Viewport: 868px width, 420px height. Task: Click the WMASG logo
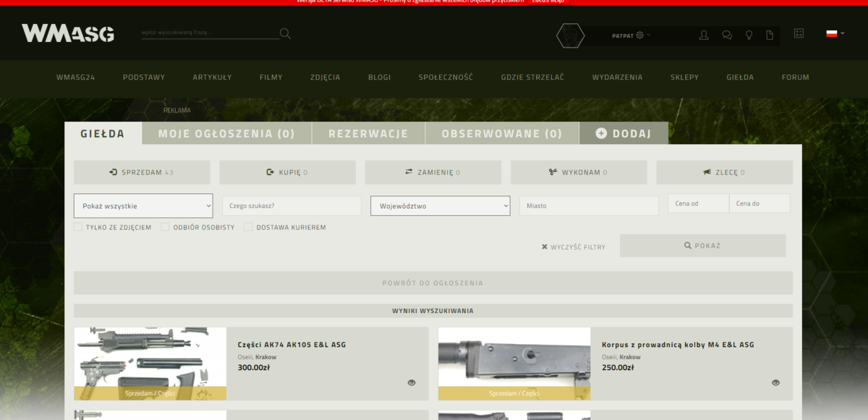coord(68,33)
